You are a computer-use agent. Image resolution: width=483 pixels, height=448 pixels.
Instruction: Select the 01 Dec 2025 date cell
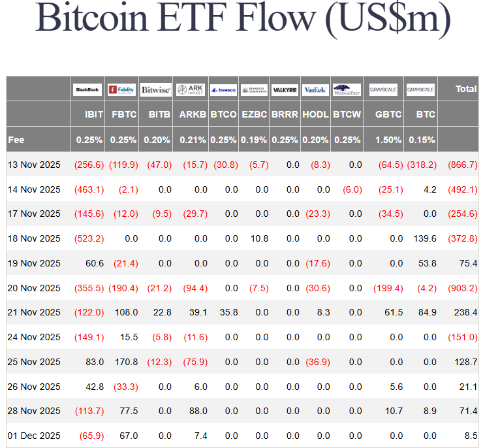pos(34,436)
